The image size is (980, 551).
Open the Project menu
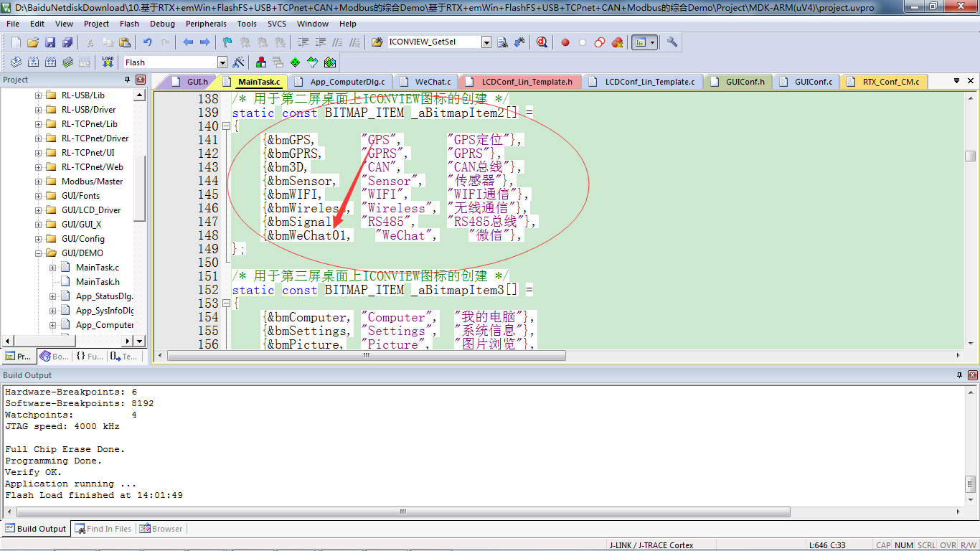[x=96, y=24]
